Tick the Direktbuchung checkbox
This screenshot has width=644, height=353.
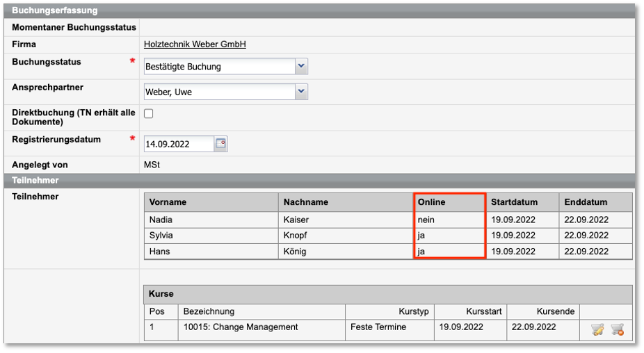pyautogui.click(x=149, y=114)
